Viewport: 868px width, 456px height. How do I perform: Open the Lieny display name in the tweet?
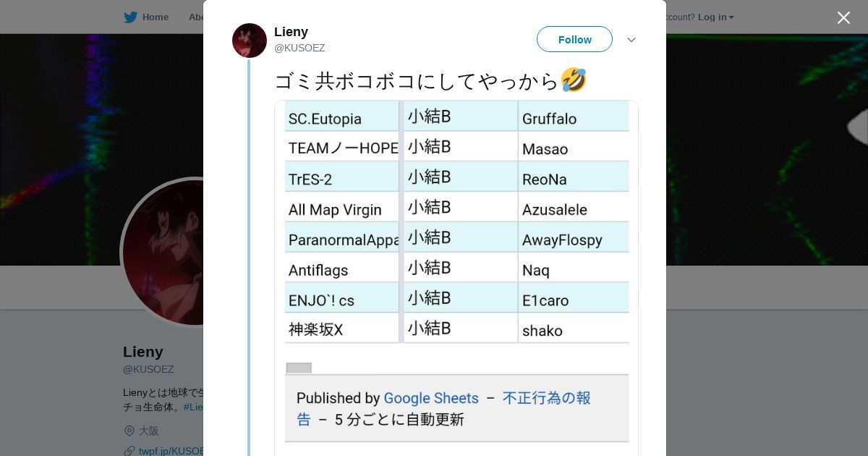(x=291, y=32)
